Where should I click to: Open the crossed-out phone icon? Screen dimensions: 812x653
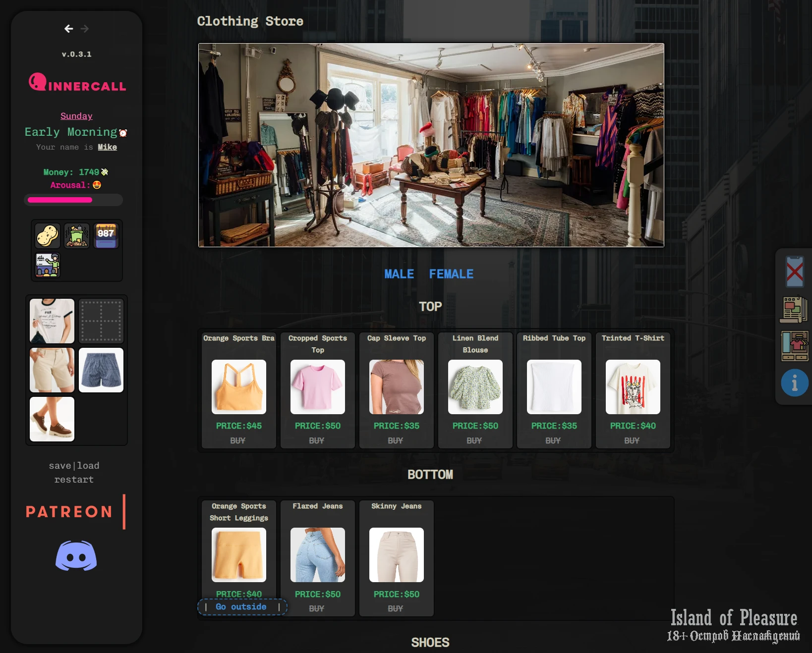coord(794,272)
